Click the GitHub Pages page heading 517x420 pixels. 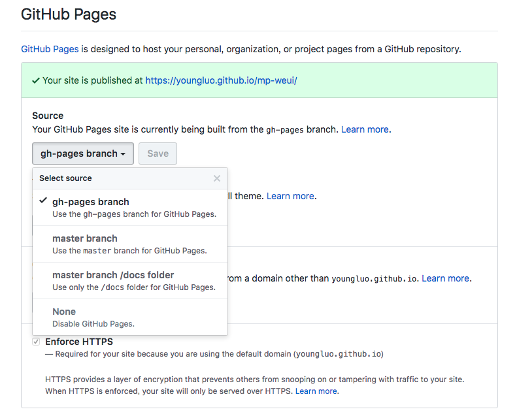(69, 14)
